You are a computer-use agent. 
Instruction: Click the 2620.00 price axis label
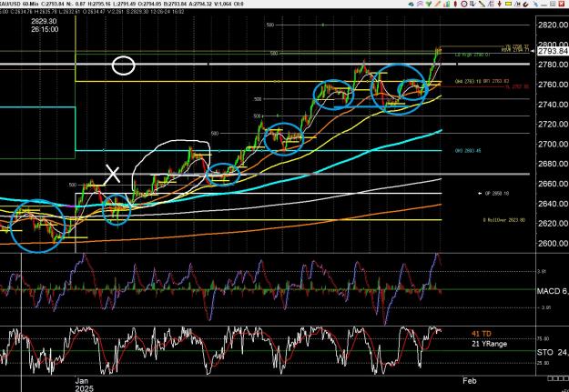click(553, 224)
